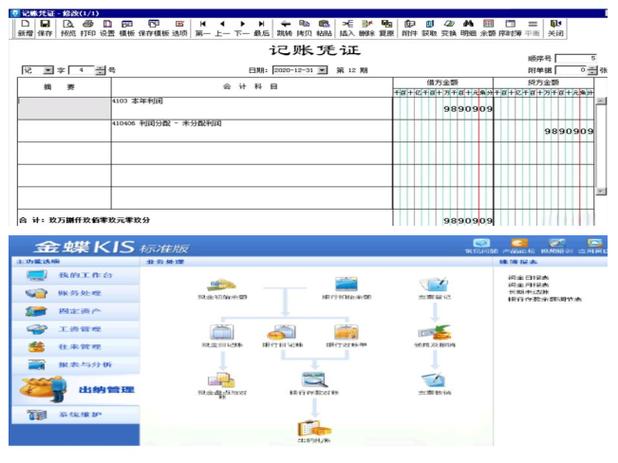The image size is (618, 463).
Task: Open the 明细 detail ledger icon
Action: [x=468, y=28]
